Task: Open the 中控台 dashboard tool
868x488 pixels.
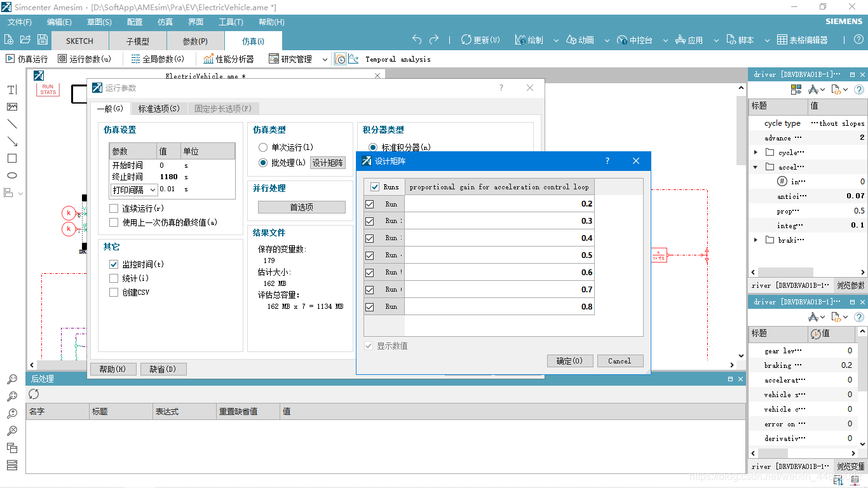Action: click(x=635, y=40)
